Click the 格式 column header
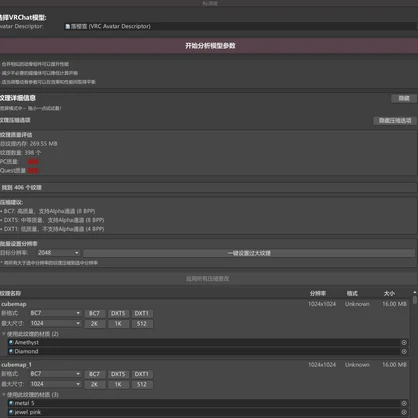This screenshot has height=418, width=418. 352,293
